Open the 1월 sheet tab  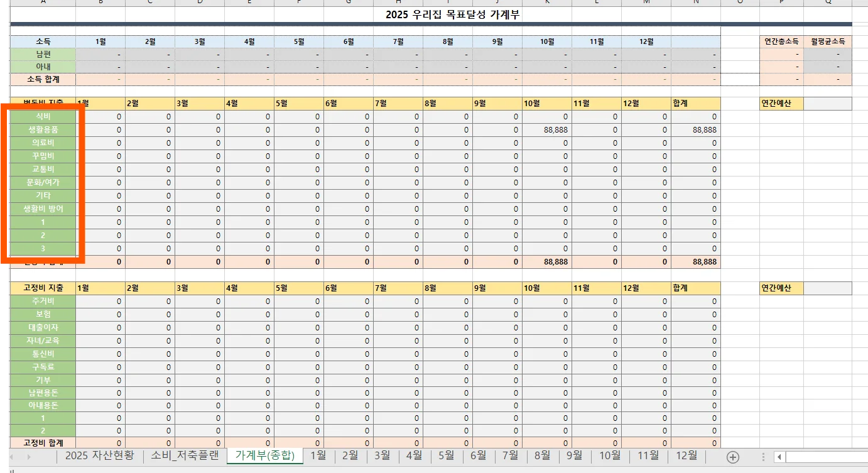(x=318, y=456)
